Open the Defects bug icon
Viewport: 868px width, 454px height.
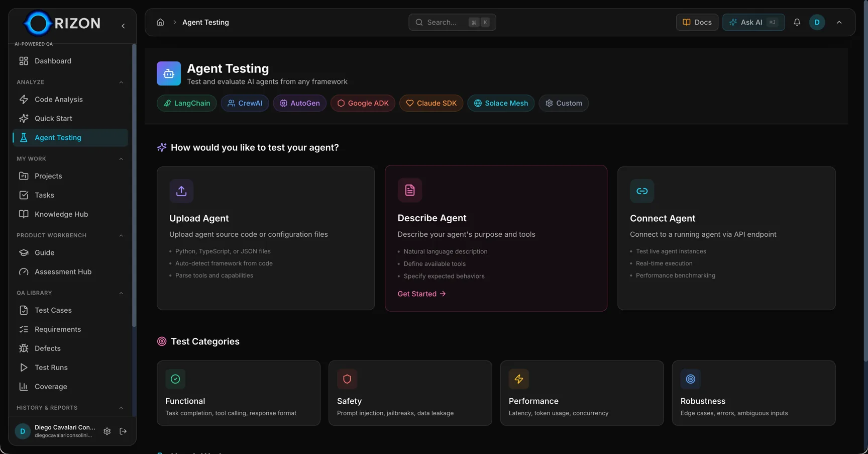pyautogui.click(x=24, y=348)
